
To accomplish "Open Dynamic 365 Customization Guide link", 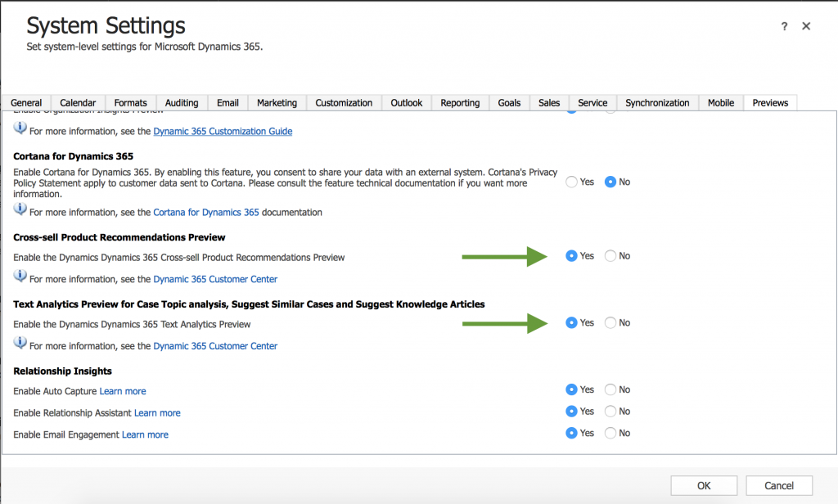I will (x=223, y=131).
